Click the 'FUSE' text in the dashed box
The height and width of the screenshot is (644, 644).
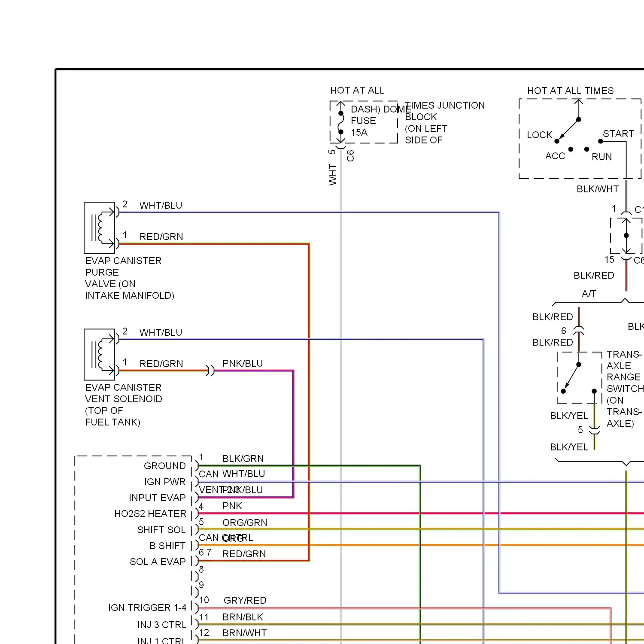363,121
